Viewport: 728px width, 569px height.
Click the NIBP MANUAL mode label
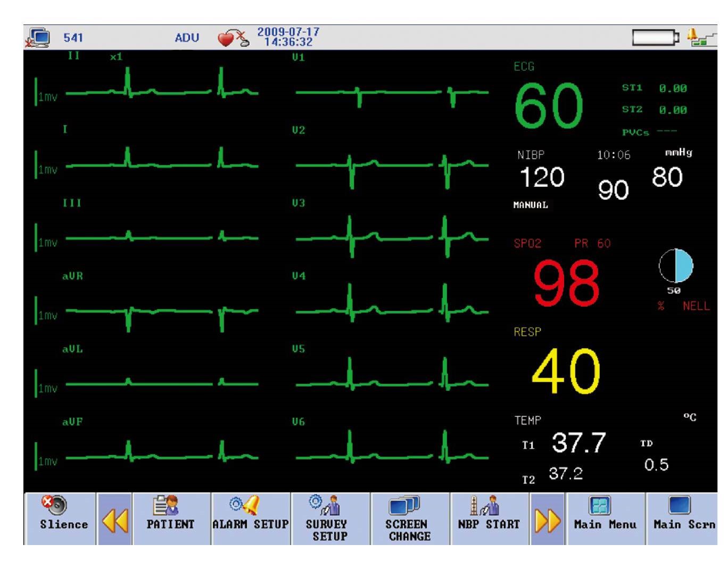pos(531,205)
